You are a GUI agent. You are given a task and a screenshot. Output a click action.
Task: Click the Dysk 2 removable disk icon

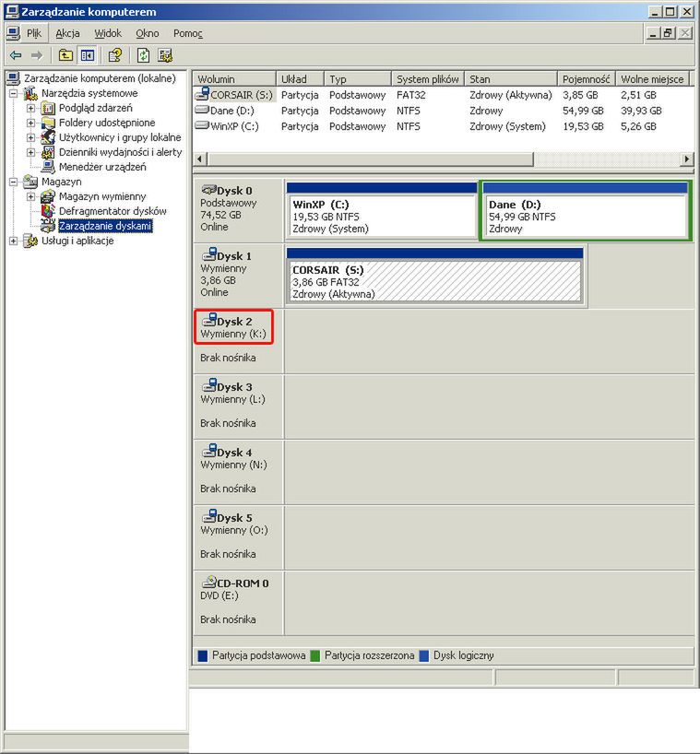208,319
